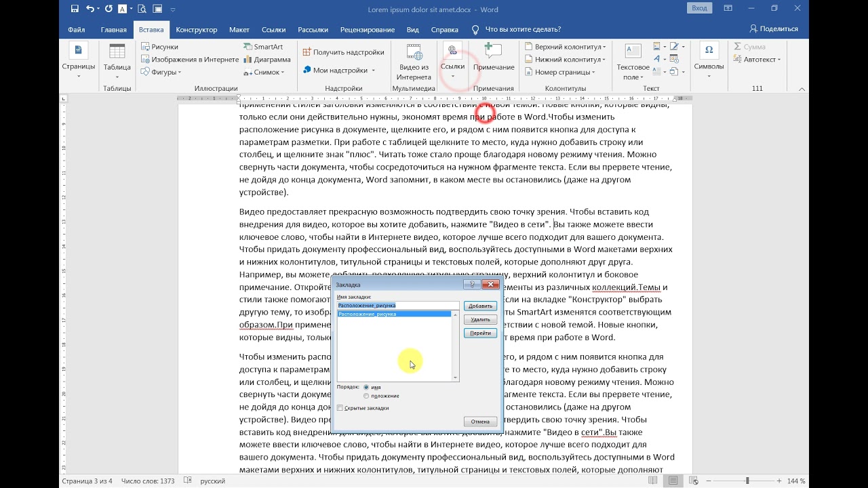Click the Вход sign-in button
Screen dimensions: 868x488
[699, 8]
